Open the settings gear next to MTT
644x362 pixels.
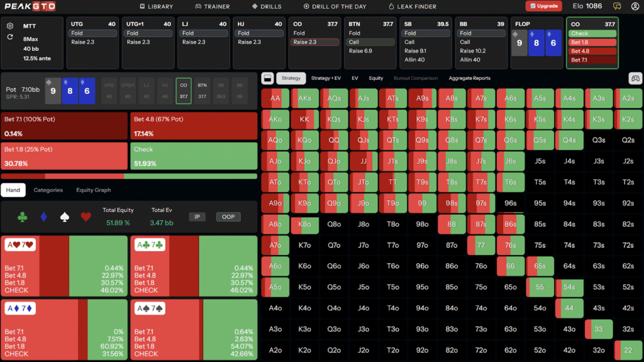10,26
